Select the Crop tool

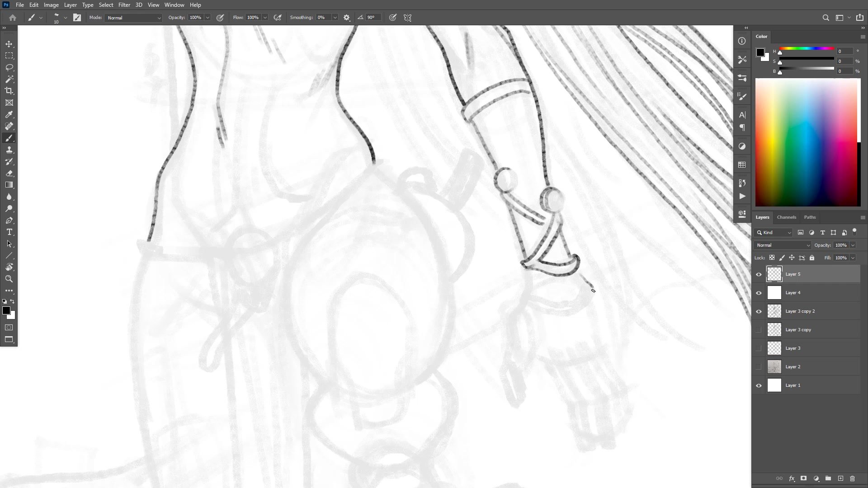[9, 91]
